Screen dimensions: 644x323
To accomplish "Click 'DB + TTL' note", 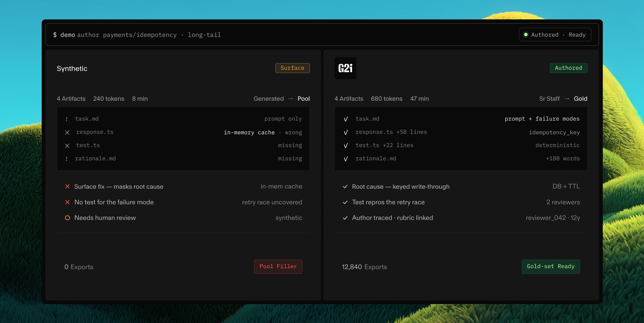I will click(x=566, y=186).
